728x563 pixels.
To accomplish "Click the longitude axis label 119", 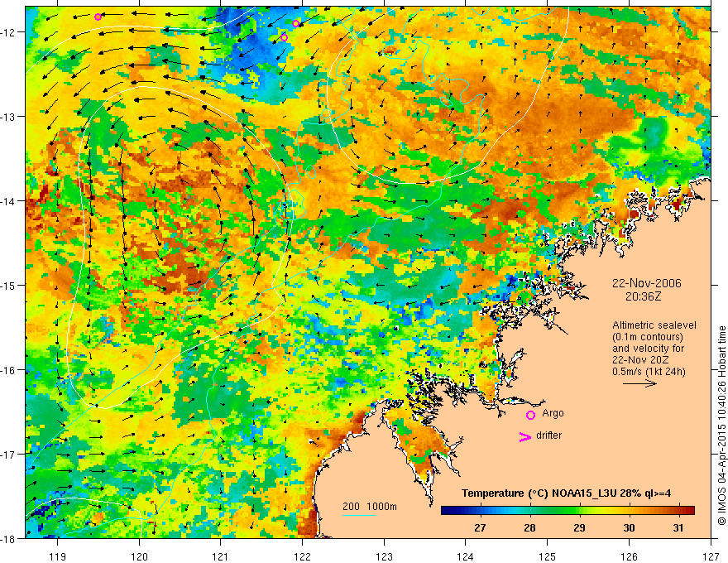I will click(x=58, y=556).
